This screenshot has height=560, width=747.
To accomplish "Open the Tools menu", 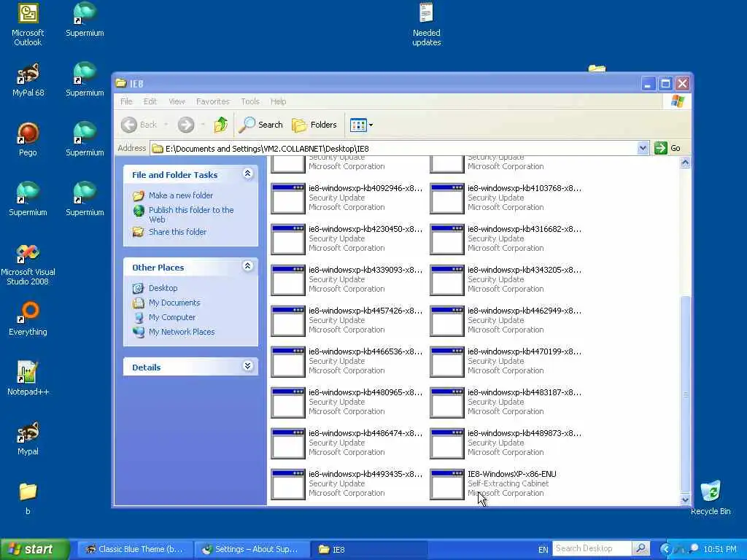I will pyautogui.click(x=250, y=101).
